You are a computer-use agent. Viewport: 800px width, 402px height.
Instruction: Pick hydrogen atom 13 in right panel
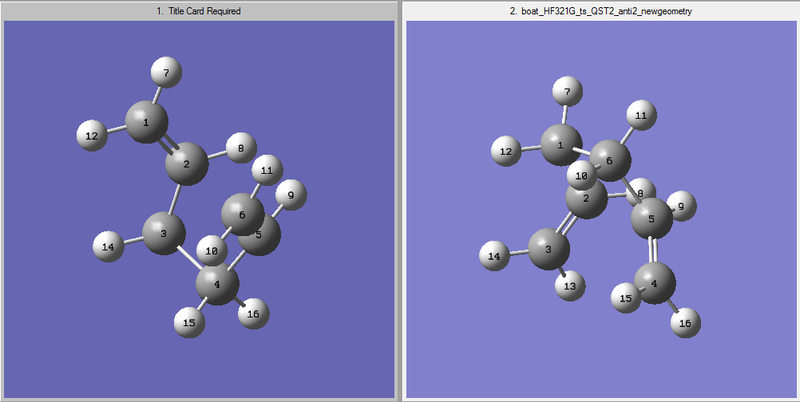[570, 285]
